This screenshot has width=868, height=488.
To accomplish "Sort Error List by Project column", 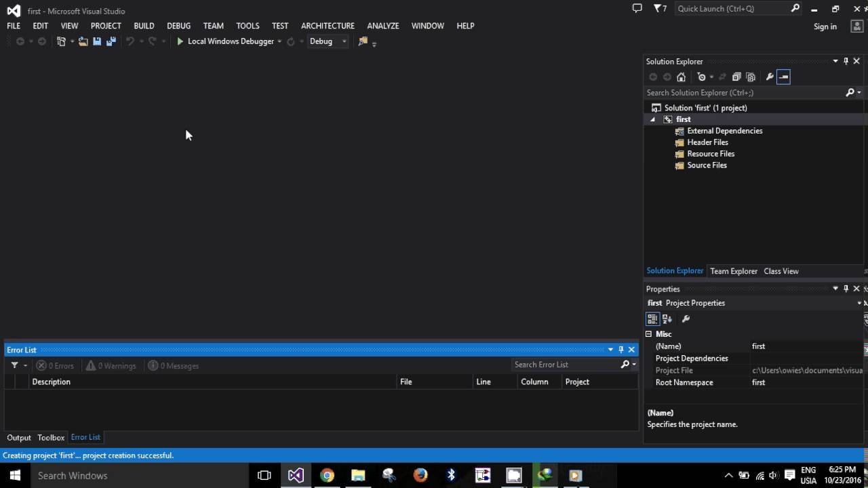I will click(x=599, y=382).
